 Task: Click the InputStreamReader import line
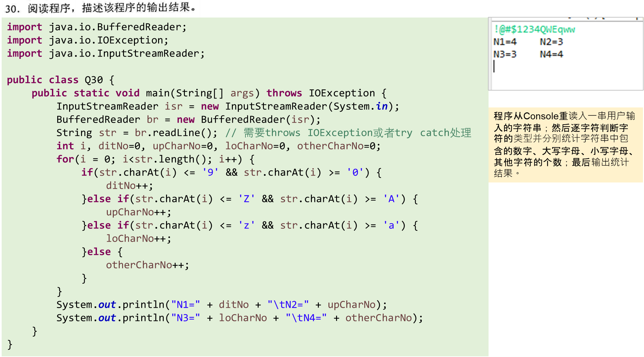[106, 54]
